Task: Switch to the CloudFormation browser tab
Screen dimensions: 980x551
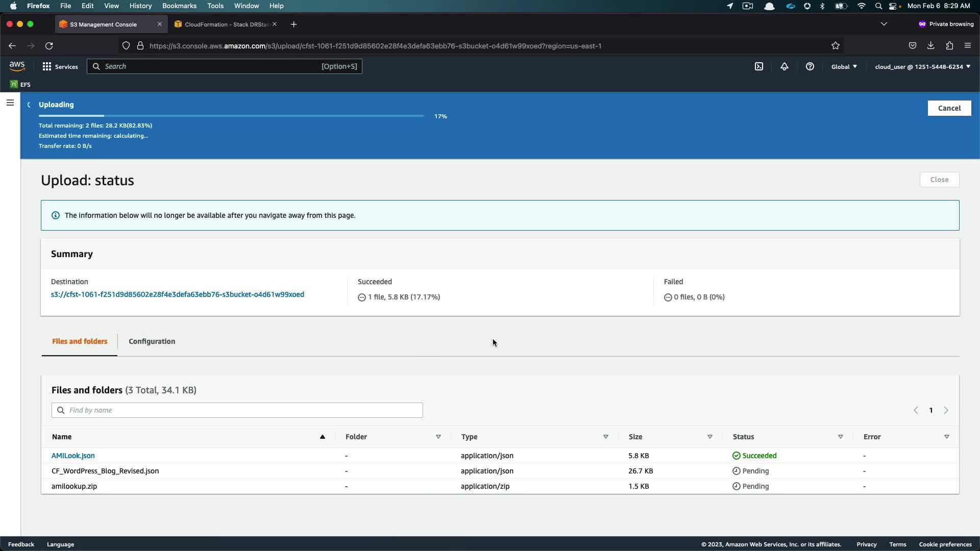Action: click(x=225, y=24)
